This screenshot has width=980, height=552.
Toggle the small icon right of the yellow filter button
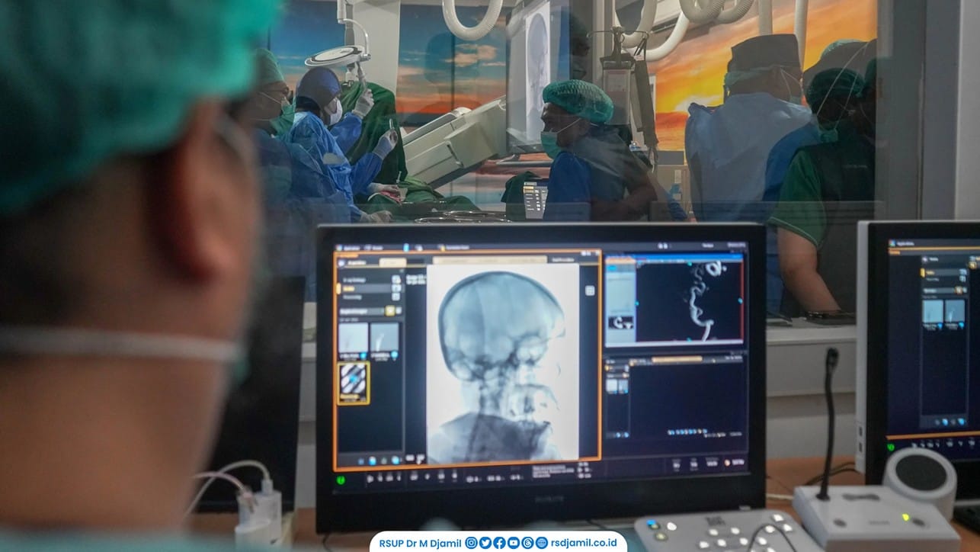(399, 310)
